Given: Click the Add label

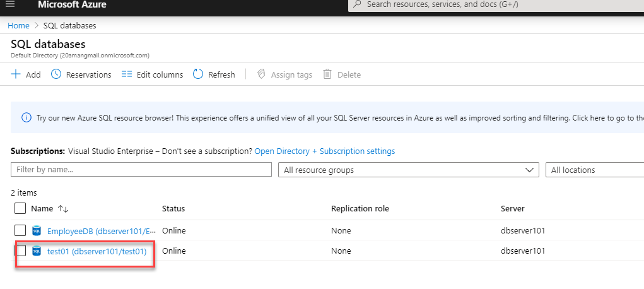Looking at the screenshot, I should tap(33, 75).
